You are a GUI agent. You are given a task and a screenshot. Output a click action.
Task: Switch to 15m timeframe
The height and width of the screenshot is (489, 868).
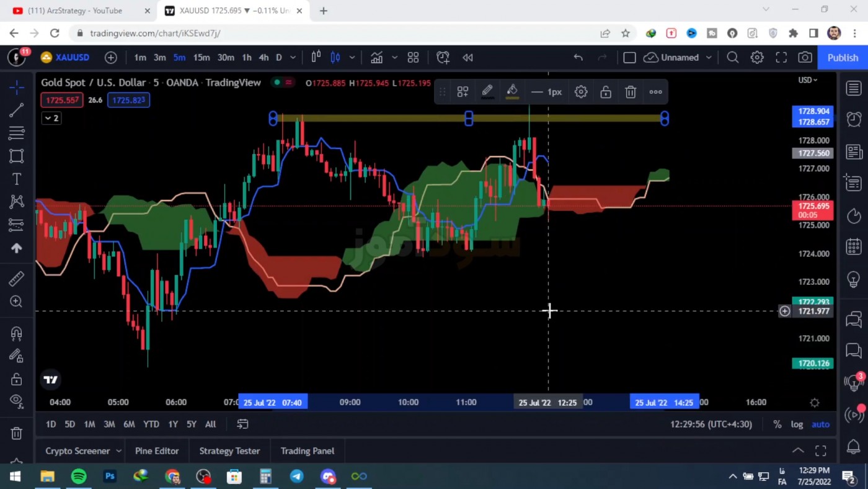coord(201,57)
